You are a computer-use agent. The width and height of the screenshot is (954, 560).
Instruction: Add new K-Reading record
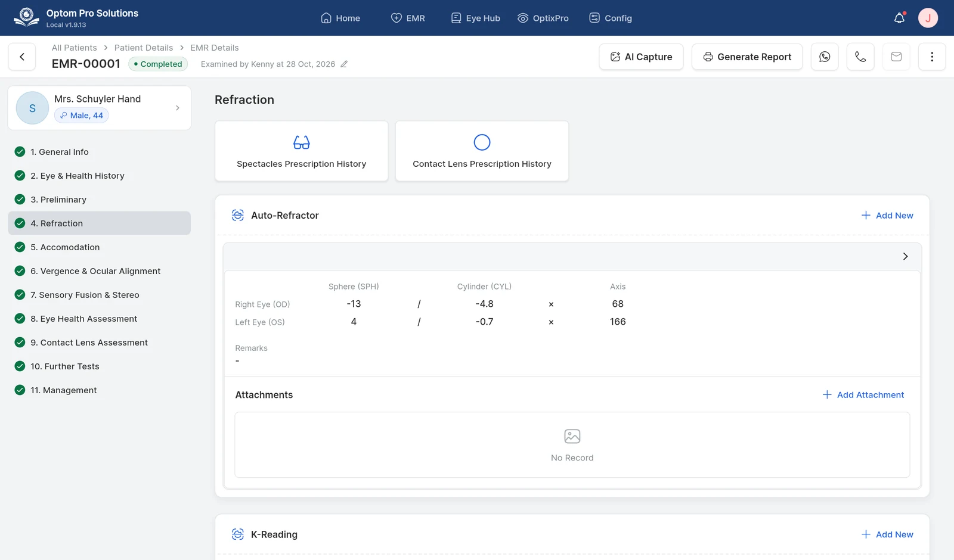point(887,534)
